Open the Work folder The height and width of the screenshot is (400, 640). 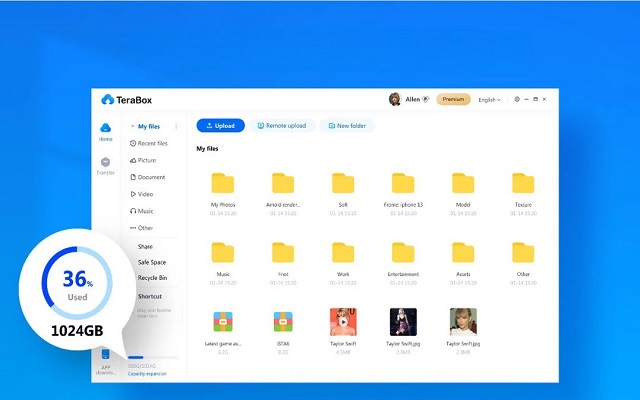point(343,252)
